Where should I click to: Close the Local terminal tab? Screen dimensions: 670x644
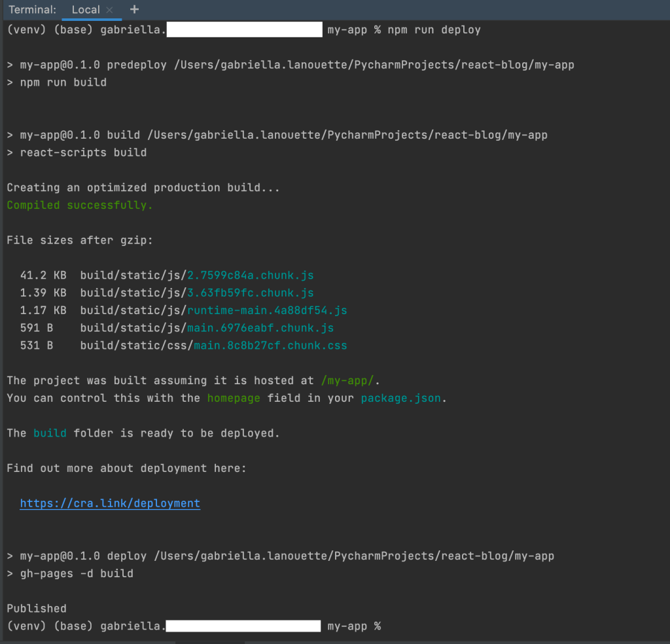click(x=109, y=10)
